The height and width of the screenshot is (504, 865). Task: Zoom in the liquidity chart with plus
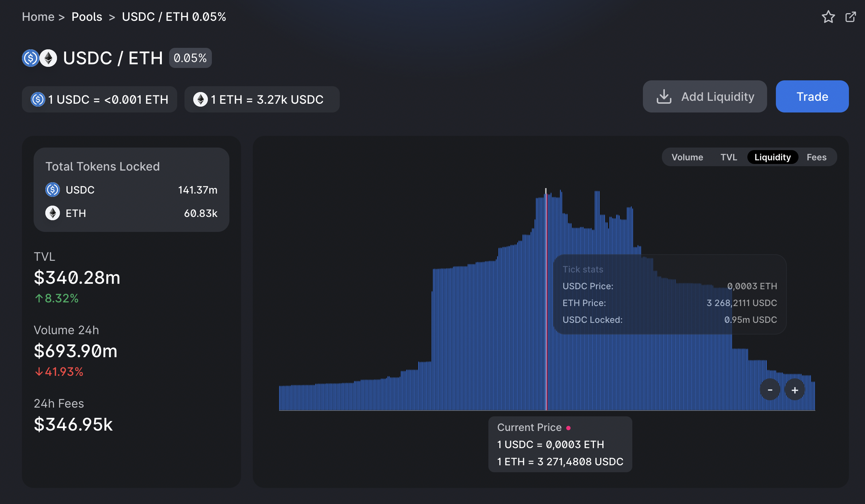(x=795, y=390)
